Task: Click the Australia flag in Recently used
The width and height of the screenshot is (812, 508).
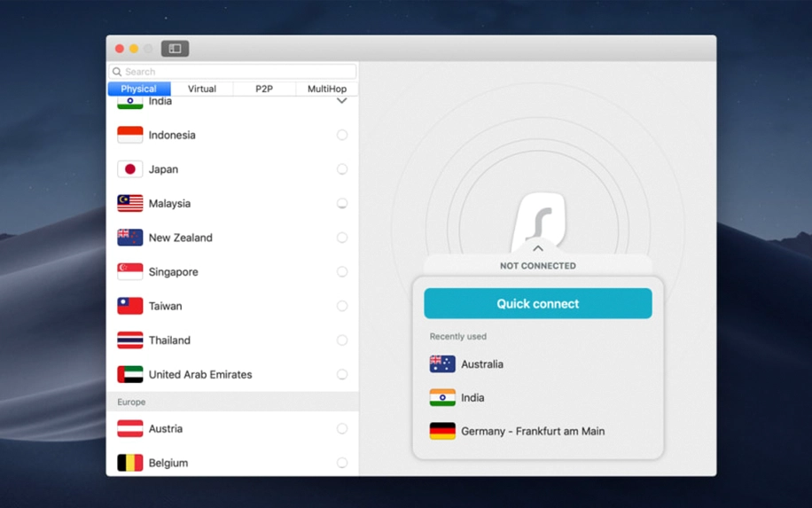Action: click(x=442, y=364)
